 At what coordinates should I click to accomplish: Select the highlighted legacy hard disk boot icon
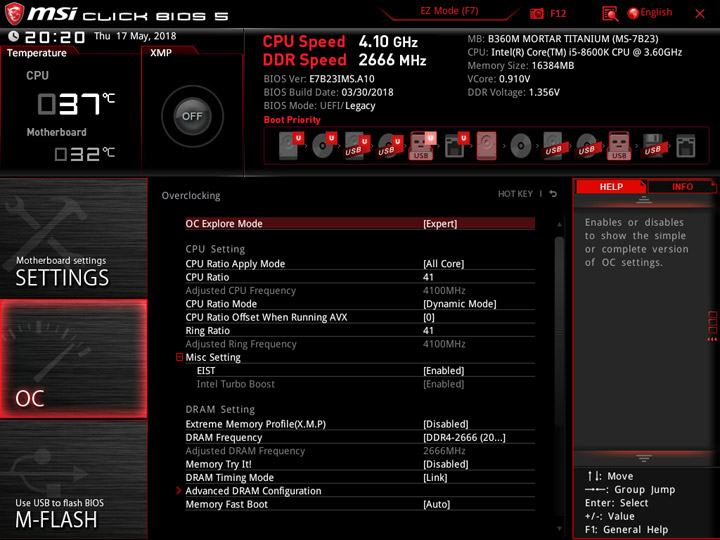click(486, 146)
